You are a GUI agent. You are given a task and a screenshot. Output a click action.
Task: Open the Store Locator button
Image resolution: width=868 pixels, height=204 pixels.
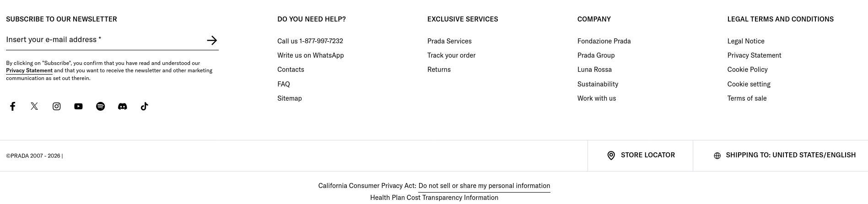(x=641, y=156)
